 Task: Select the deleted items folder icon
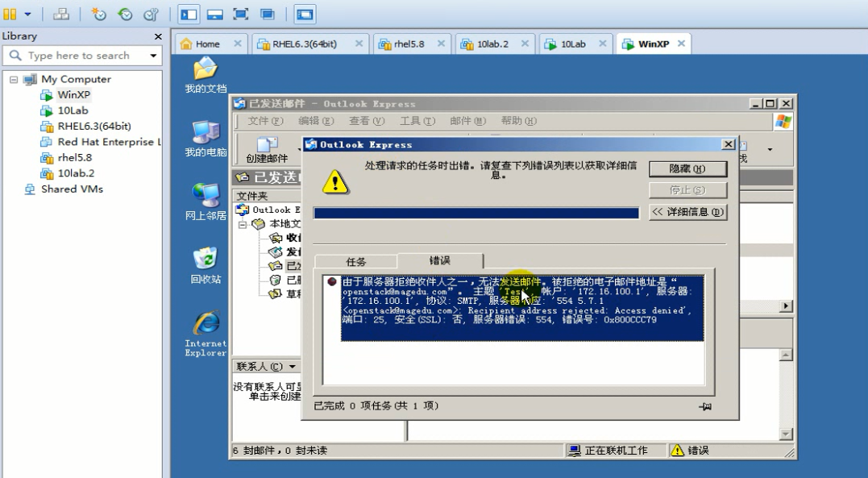pyautogui.click(x=275, y=281)
